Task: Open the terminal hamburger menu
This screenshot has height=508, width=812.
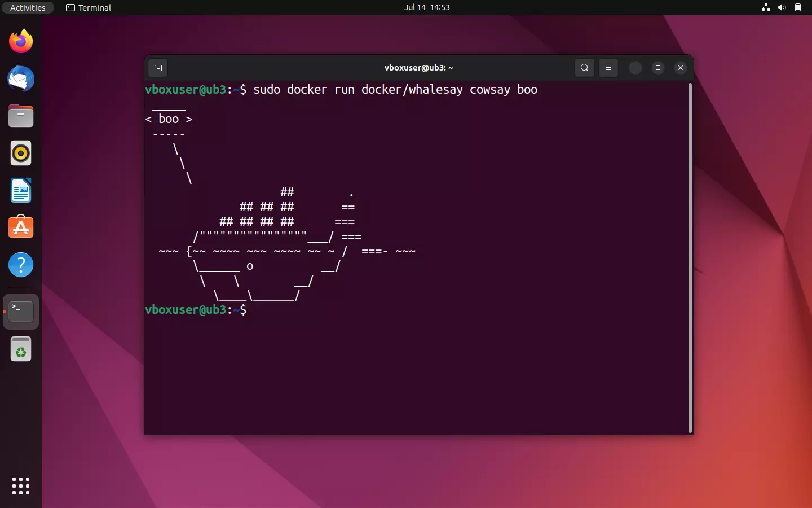Action: pyautogui.click(x=608, y=68)
